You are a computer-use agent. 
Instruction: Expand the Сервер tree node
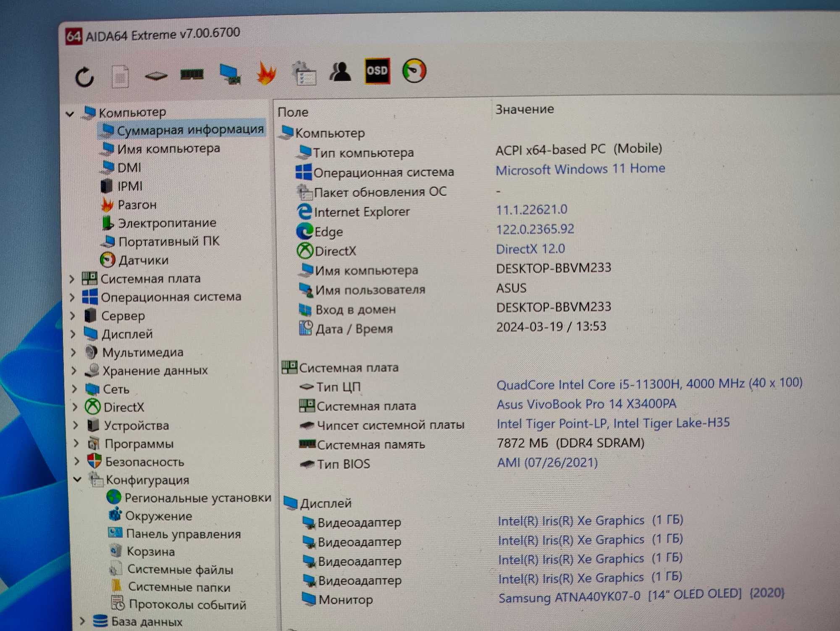72,315
